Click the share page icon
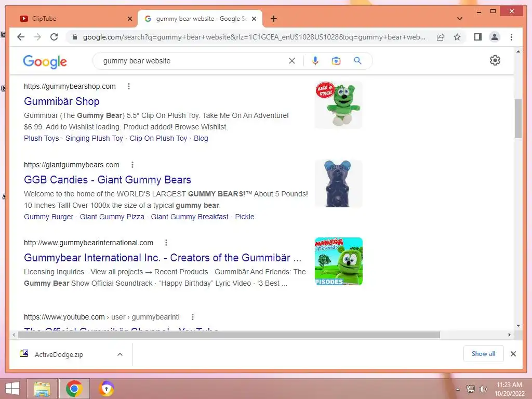 (441, 37)
